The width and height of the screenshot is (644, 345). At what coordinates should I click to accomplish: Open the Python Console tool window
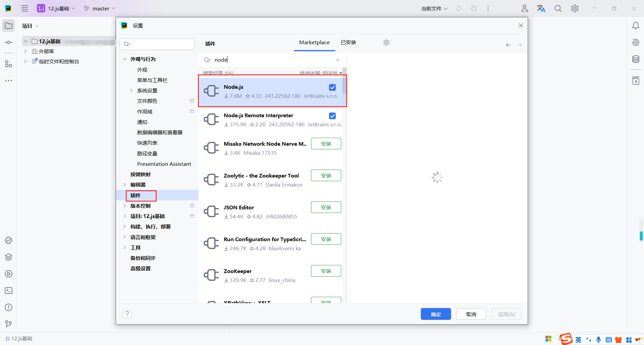8,240
